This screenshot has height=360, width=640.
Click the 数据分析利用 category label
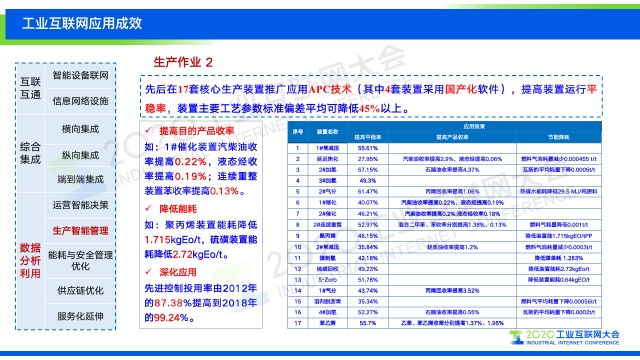[30, 260]
